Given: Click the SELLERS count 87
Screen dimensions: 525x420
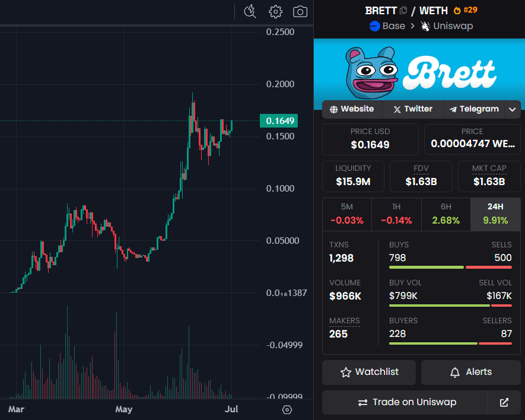Looking at the screenshot, I should coord(506,334).
